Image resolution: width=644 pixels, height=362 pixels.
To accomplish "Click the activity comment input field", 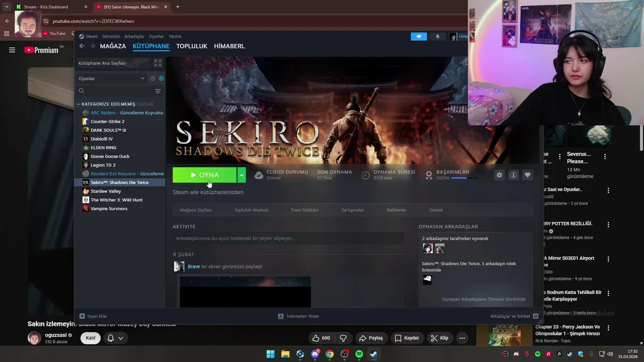I will (x=288, y=238).
